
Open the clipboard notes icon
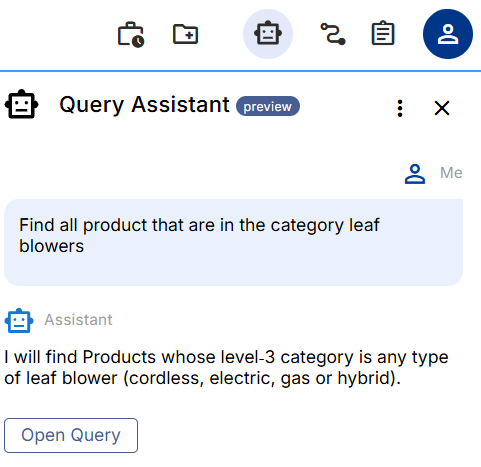pos(383,33)
